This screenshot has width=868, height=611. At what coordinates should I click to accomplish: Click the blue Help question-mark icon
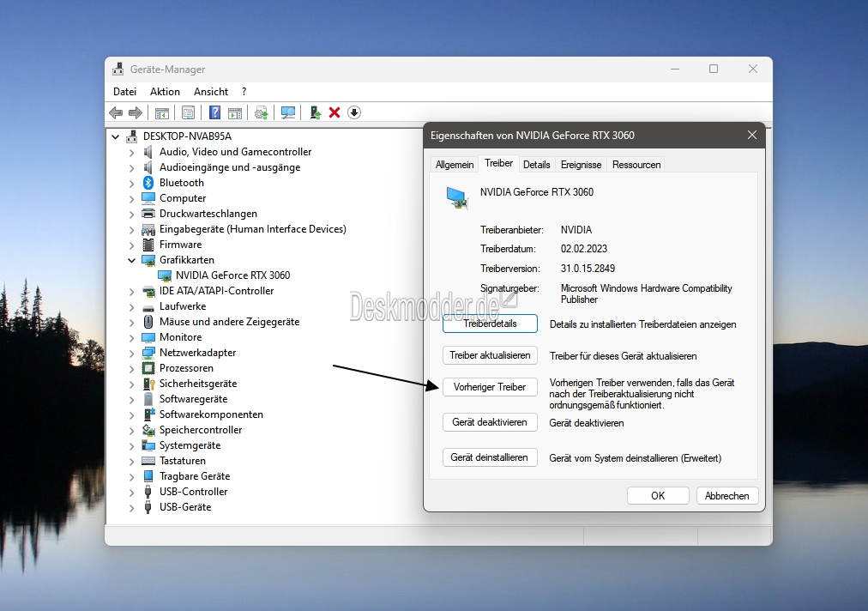(x=214, y=113)
